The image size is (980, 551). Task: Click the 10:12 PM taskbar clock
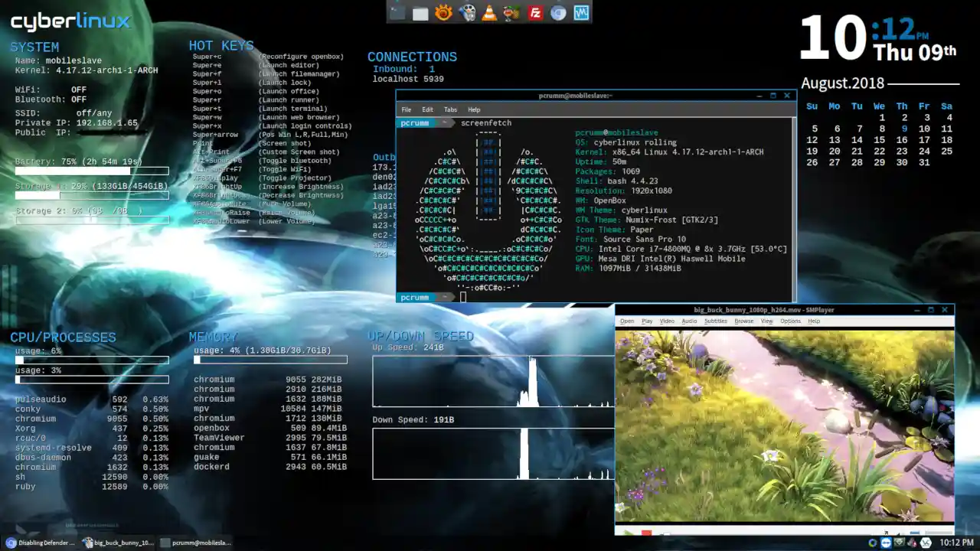coord(956,543)
